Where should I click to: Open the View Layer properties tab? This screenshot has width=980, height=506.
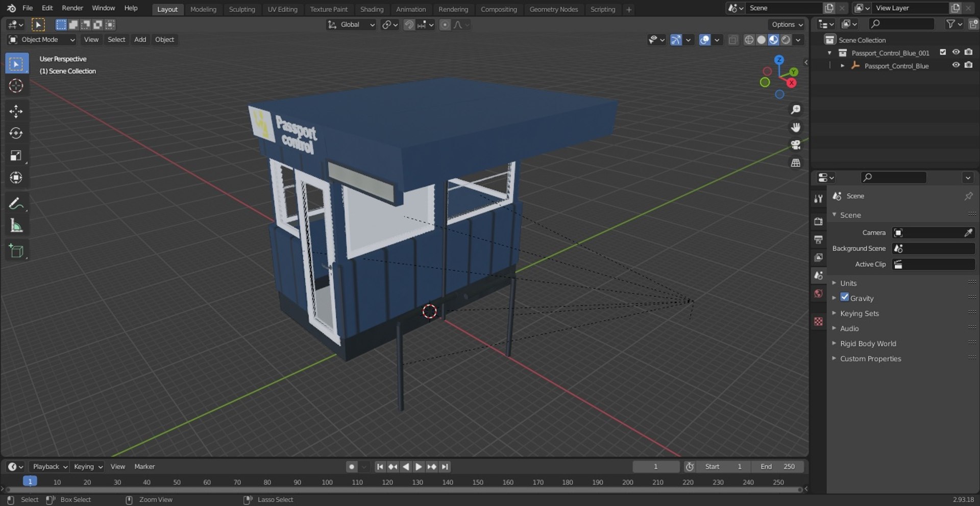(x=818, y=257)
